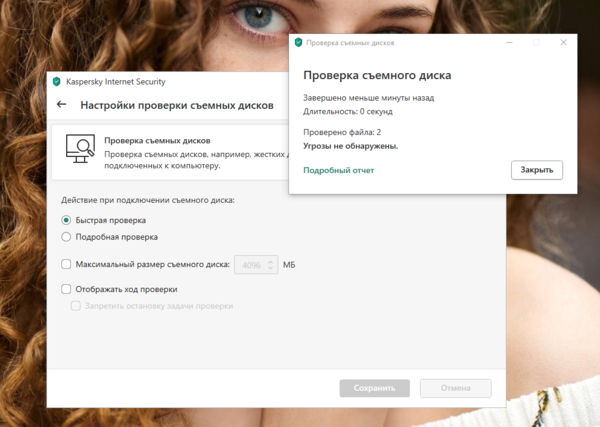Viewport: 600px width, 427px height.
Task: Select the Подробная проверка radio button
Action: [x=66, y=237]
